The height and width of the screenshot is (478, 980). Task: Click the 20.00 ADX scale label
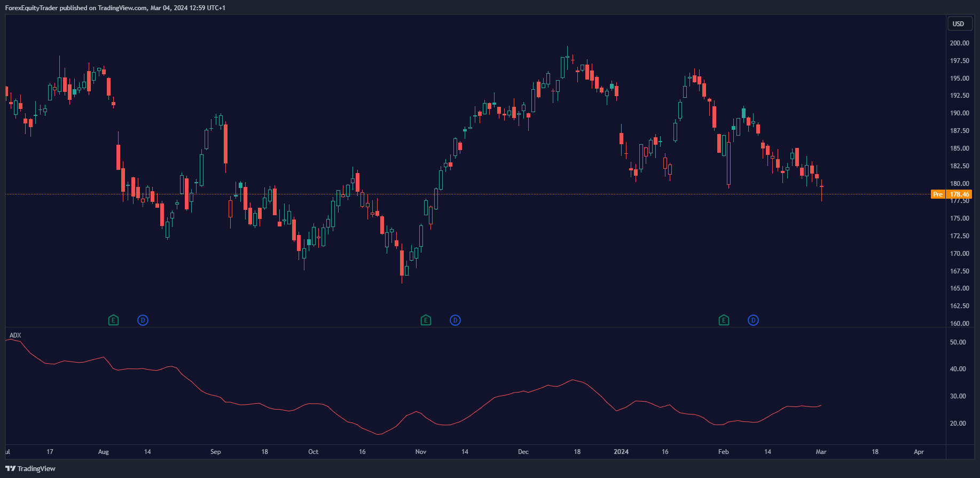958,424
